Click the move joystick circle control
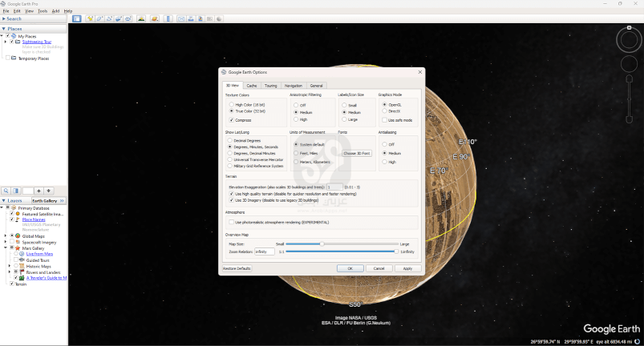 [629, 64]
